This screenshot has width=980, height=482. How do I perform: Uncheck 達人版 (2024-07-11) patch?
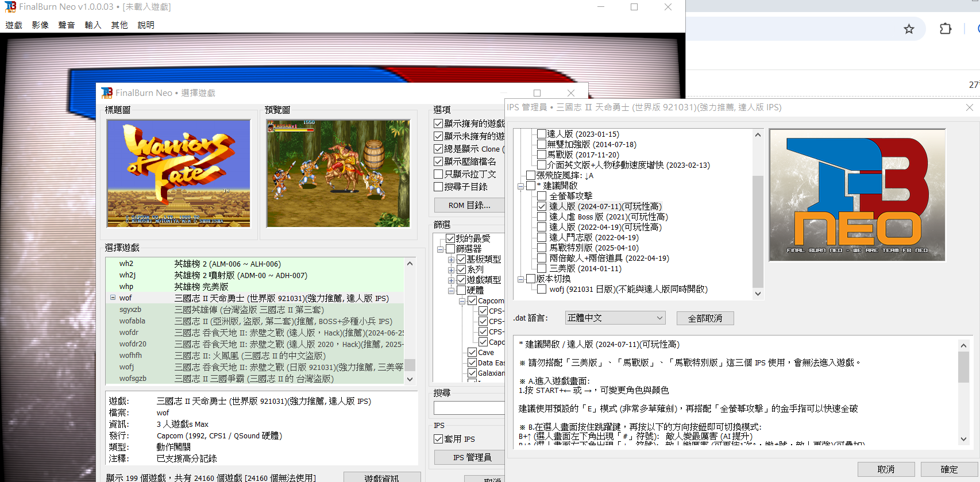pyautogui.click(x=542, y=206)
